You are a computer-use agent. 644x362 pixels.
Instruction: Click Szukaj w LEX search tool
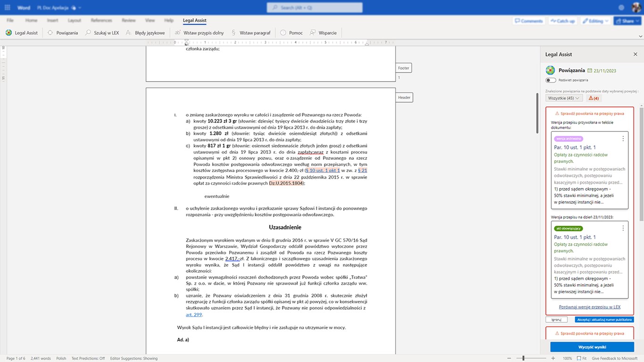point(102,33)
